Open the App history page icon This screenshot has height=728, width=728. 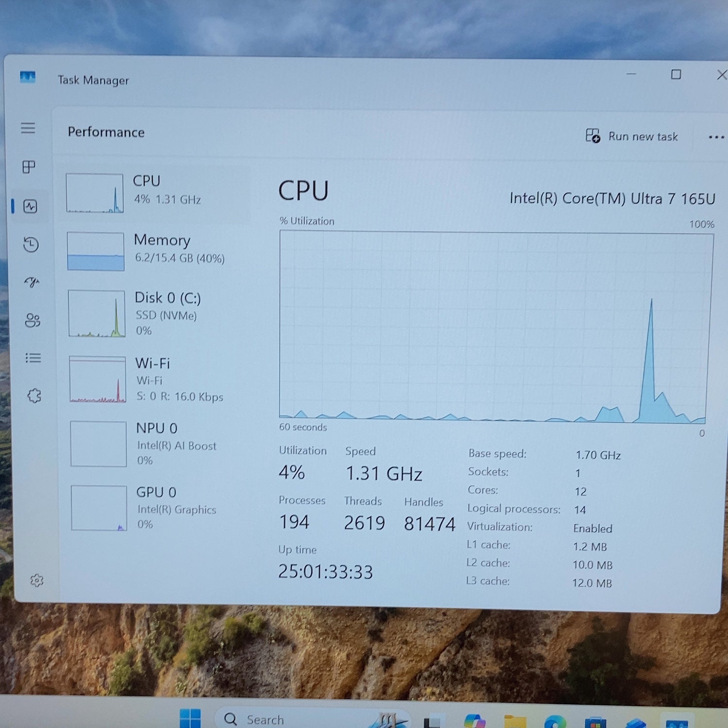31,244
